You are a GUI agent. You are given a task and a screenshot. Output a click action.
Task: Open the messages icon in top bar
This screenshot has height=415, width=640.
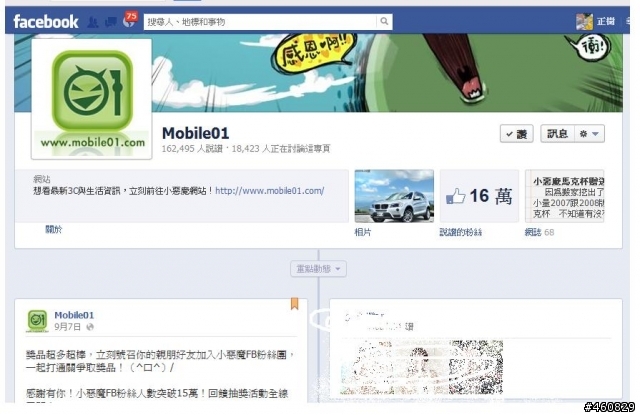click(111, 22)
